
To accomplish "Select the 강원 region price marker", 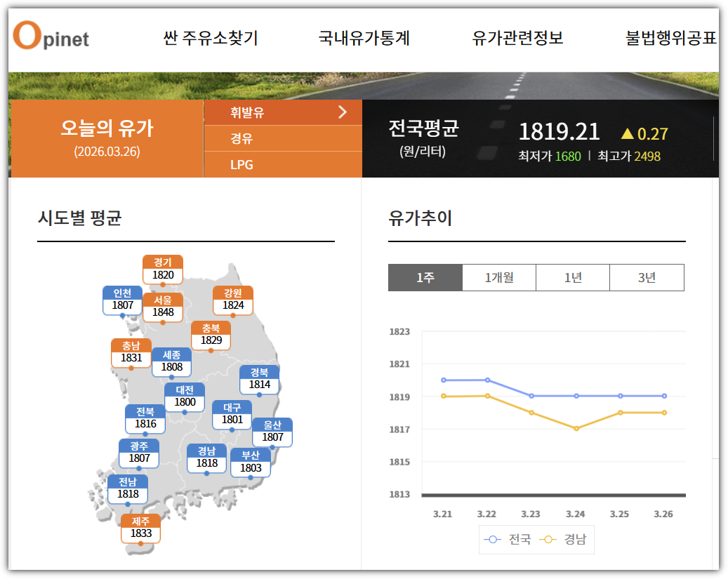I will click(x=232, y=298).
